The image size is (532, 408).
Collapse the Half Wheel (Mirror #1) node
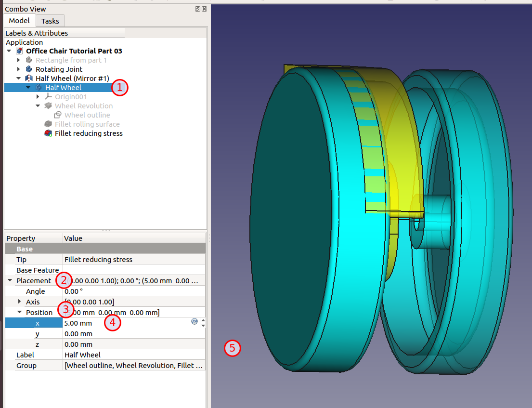[x=19, y=79]
